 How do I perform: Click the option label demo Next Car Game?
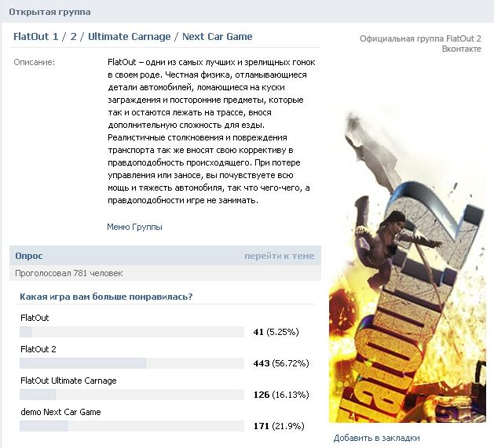click(60, 412)
